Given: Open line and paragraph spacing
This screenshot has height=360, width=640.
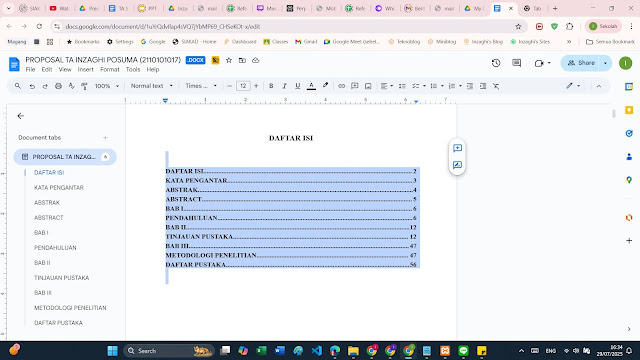Looking at the screenshot, I should pyautogui.click(x=402, y=86).
